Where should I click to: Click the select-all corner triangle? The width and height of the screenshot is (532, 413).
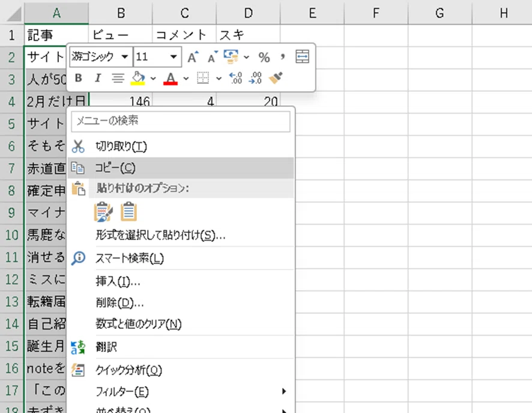point(14,14)
